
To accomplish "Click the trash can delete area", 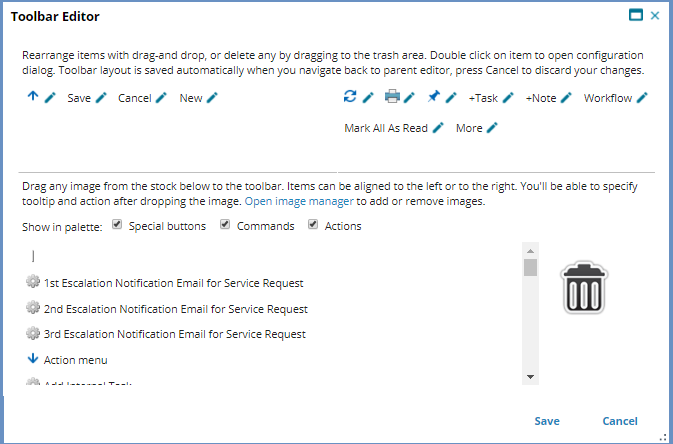I will pyautogui.click(x=584, y=289).
